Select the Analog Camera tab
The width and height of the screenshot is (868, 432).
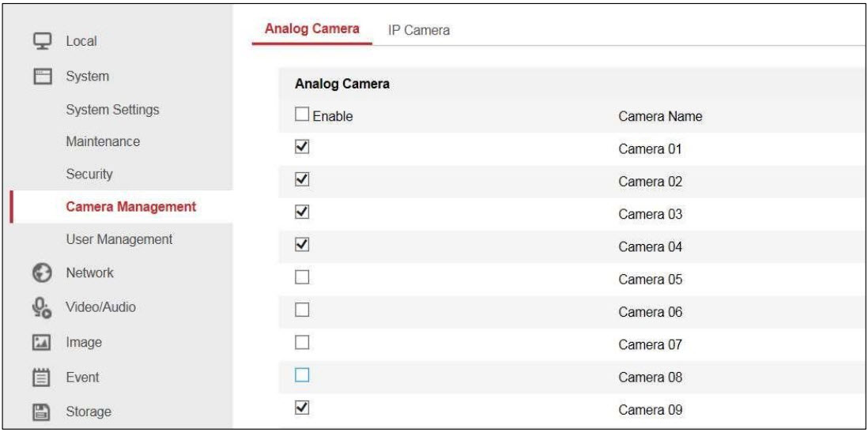(311, 29)
